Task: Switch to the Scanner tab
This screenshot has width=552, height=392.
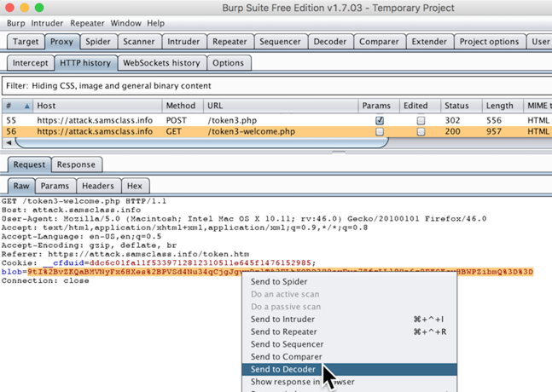Action: pos(139,42)
